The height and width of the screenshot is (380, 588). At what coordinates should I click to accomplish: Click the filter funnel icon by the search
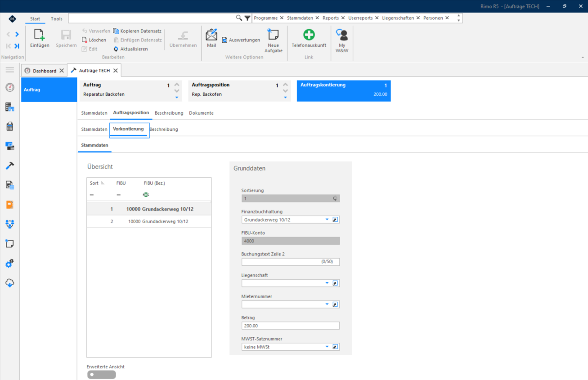[247, 18]
